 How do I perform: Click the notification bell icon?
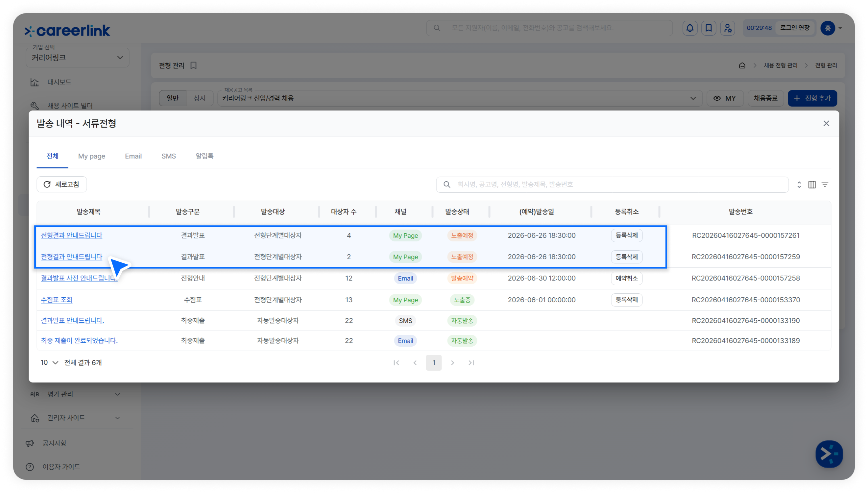[x=690, y=28]
